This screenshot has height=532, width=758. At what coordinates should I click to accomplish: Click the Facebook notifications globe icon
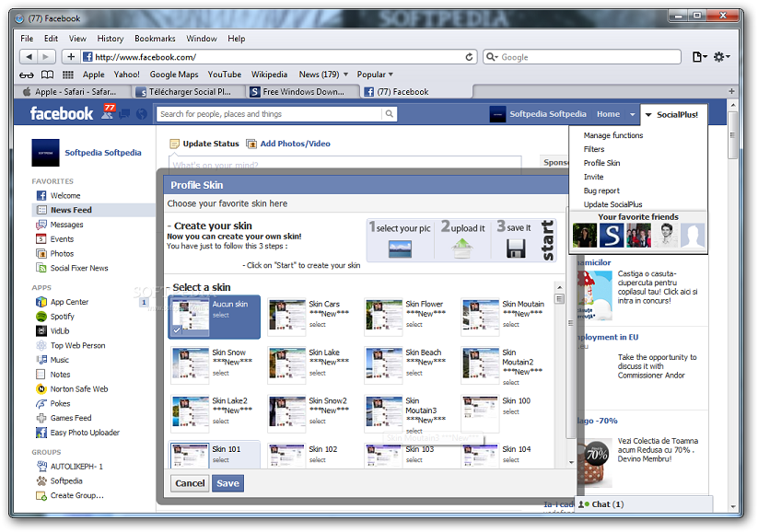(x=141, y=114)
